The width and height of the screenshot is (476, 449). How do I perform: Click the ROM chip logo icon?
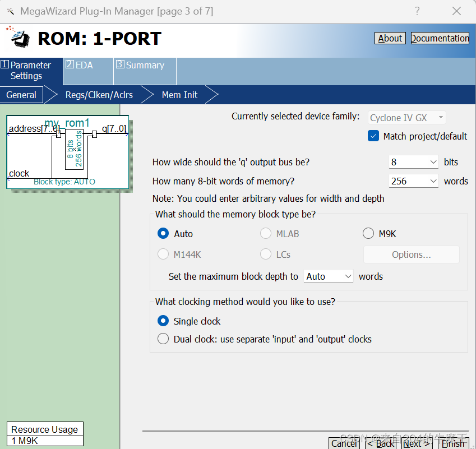18,37
